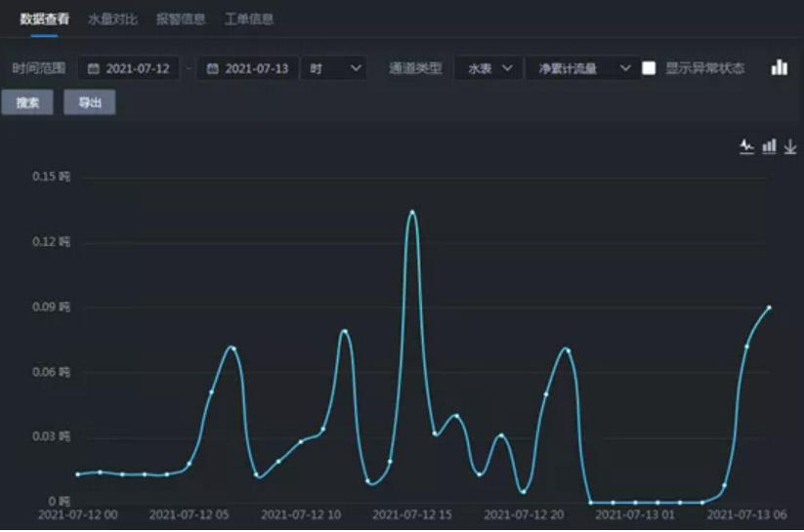Click the download chart arrow icon
This screenshot has width=804, height=532.
(x=790, y=146)
